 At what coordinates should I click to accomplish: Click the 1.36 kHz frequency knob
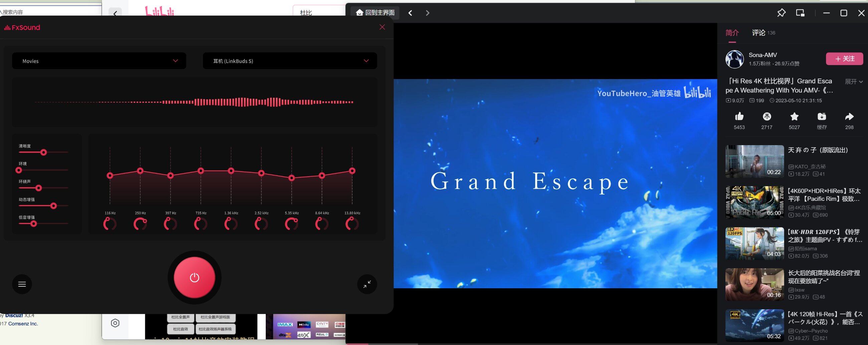point(231,224)
